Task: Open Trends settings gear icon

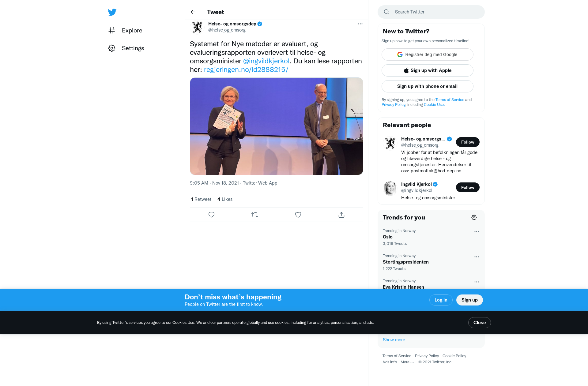Action: click(474, 217)
